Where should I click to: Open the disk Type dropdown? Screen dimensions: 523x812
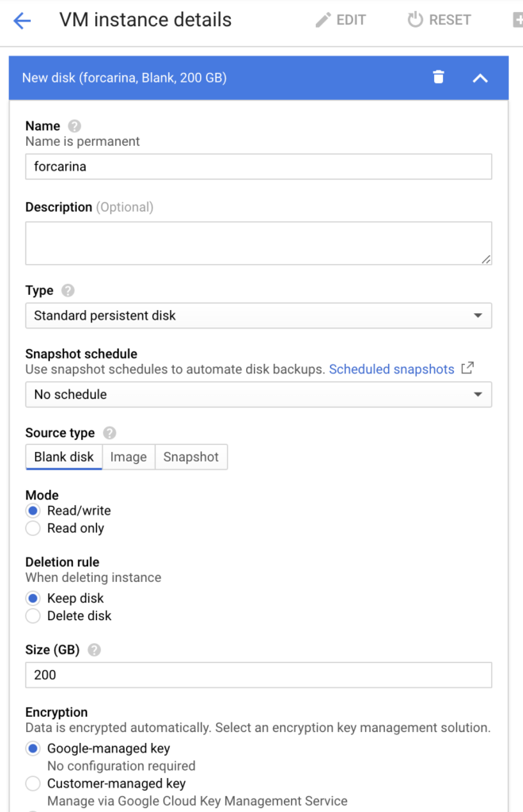click(258, 316)
